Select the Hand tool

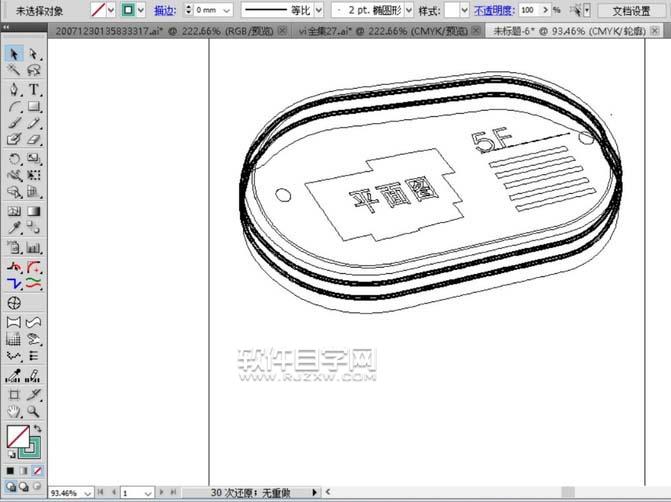tap(14, 411)
